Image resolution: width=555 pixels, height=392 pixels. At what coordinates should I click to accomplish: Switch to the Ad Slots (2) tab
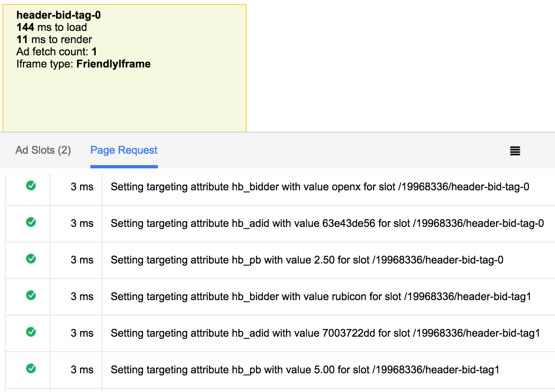(x=43, y=150)
